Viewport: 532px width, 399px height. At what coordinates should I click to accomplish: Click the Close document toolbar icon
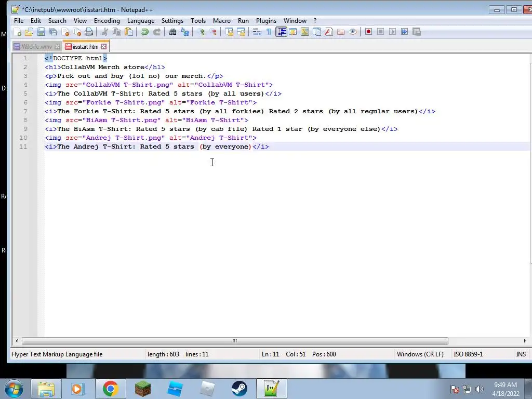pyautogui.click(x=65, y=32)
